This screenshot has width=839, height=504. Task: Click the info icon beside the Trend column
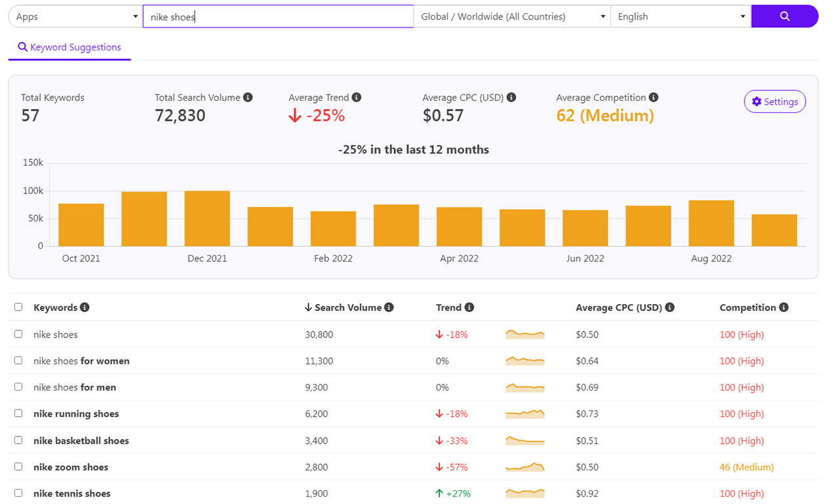tap(469, 307)
